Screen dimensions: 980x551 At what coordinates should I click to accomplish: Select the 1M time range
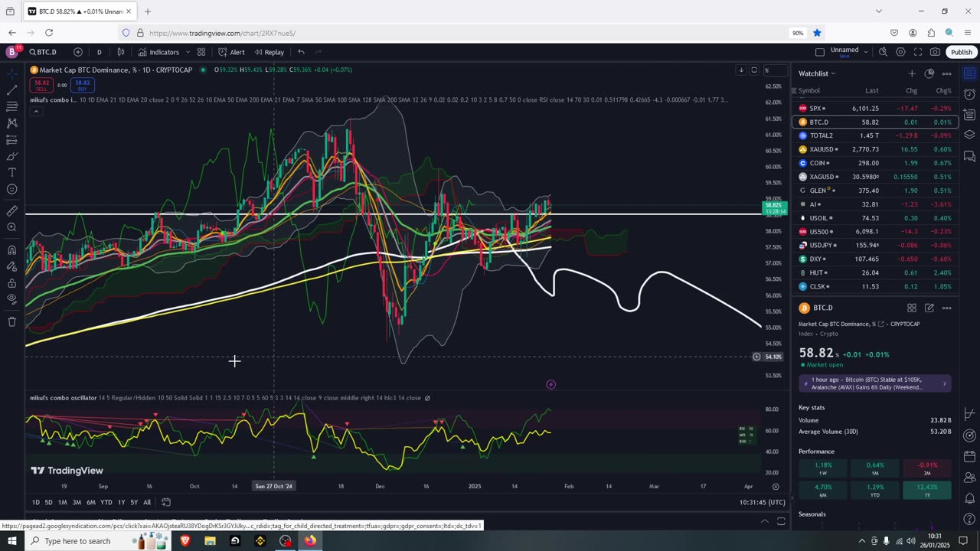(62, 502)
